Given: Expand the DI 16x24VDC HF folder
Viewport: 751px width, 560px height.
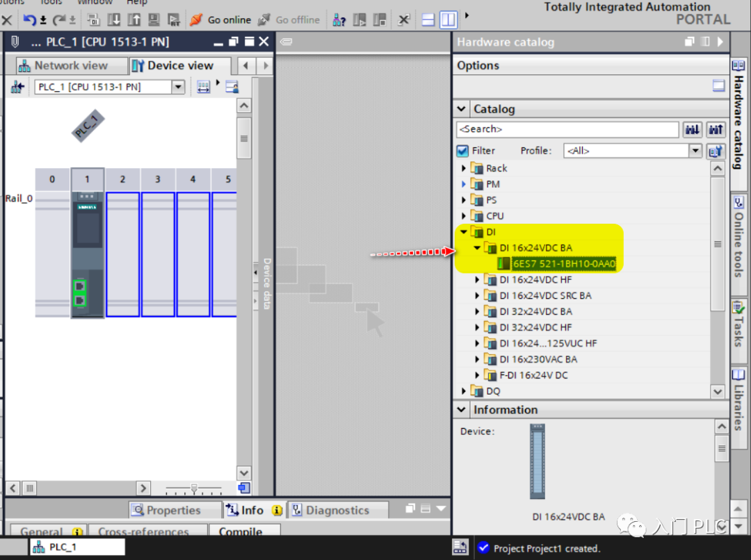Looking at the screenshot, I should click(477, 280).
